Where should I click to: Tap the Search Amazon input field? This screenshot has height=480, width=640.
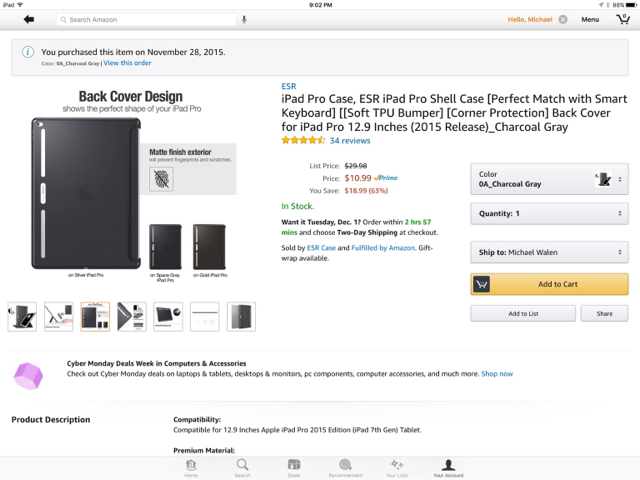pos(150,19)
